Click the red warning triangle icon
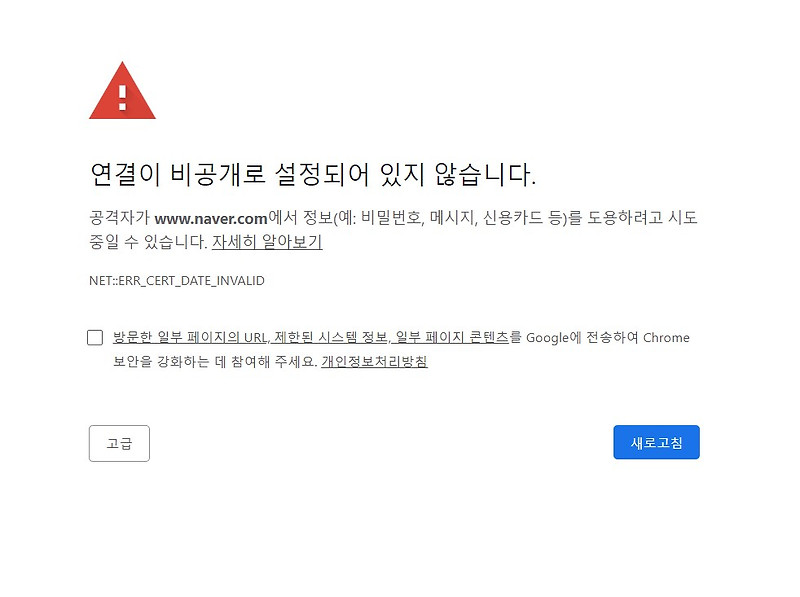 (x=122, y=91)
